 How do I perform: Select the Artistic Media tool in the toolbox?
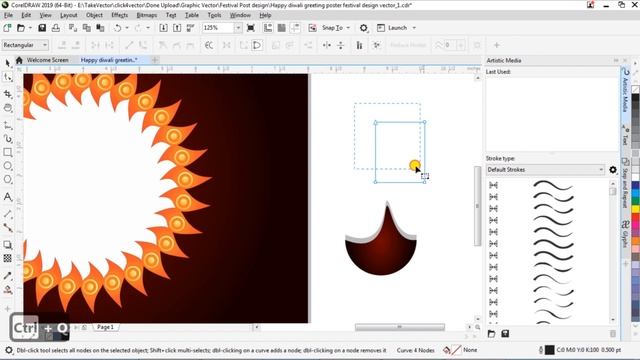(7, 139)
